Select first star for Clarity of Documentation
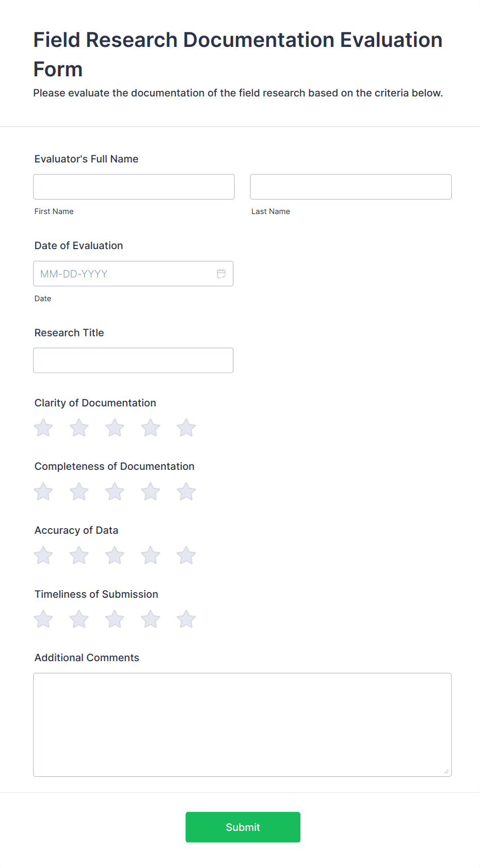480x868 pixels. click(43, 428)
